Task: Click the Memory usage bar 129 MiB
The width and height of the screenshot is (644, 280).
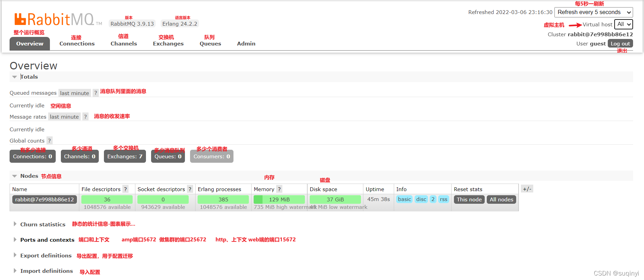Action: (x=279, y=199)
